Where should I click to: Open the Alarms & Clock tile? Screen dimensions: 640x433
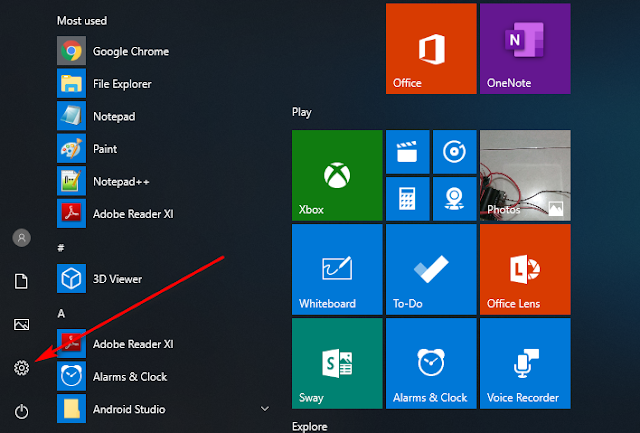pos(431,363)
